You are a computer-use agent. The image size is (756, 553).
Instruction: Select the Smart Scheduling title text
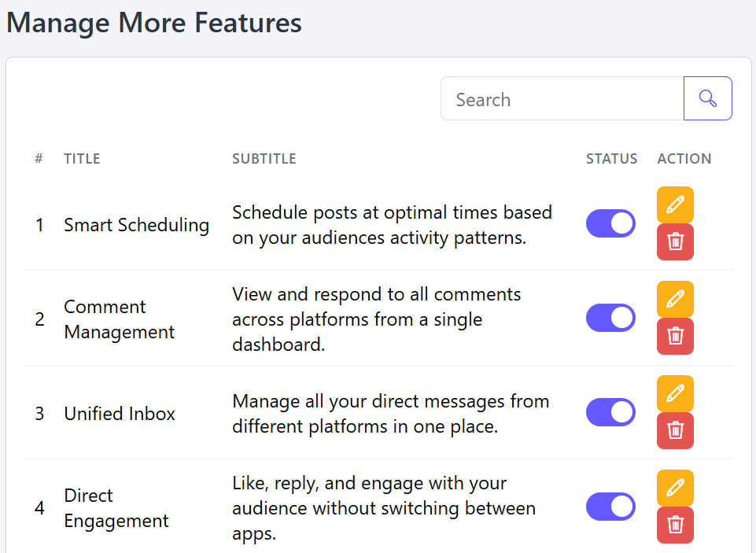136,225
